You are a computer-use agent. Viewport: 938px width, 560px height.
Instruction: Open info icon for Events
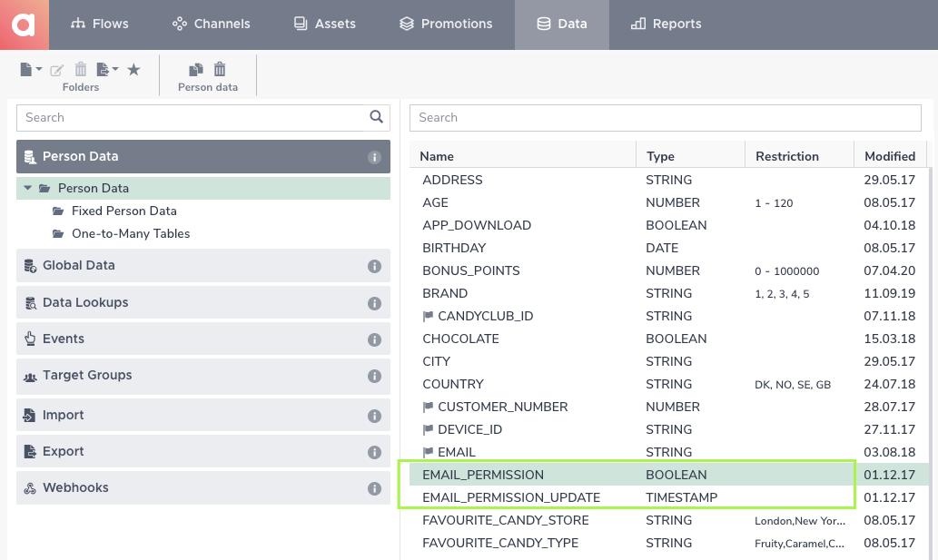pos(374,339)
